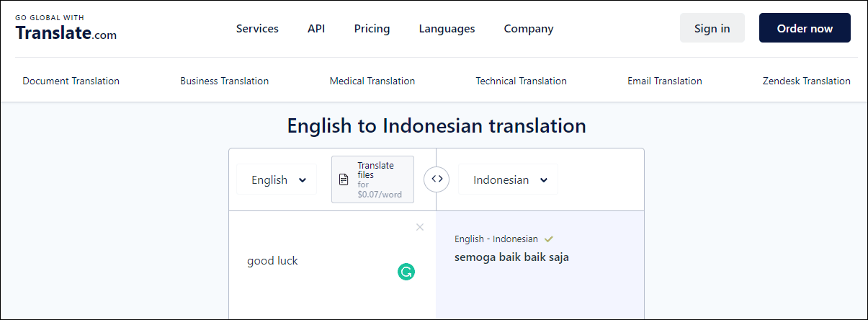Clear the input text with the X icon
The width and height of the screenshot is (868, 320).
tap(420, 227)
